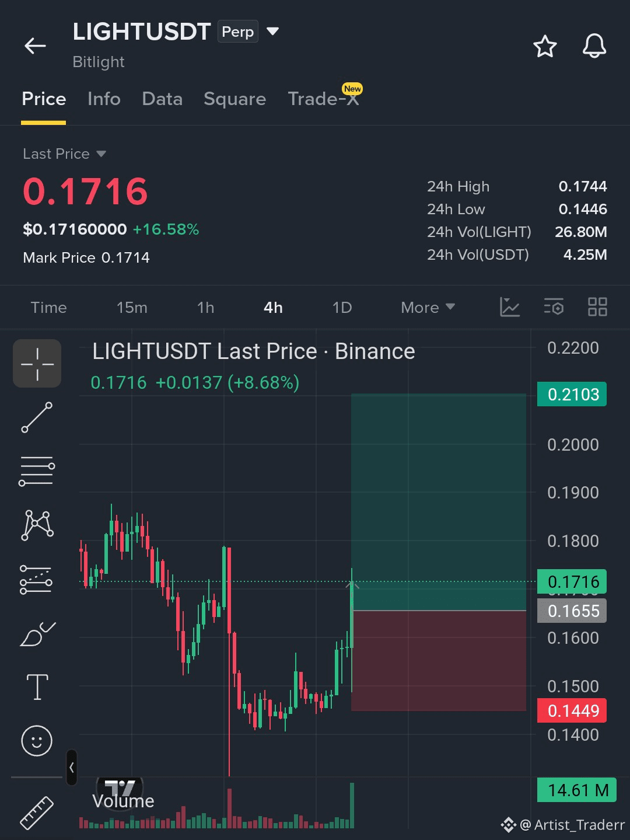Select the horizontal lines Fibonacci tool
The width and height of the screenshot is (630, 840).
(x=37, y=471)
